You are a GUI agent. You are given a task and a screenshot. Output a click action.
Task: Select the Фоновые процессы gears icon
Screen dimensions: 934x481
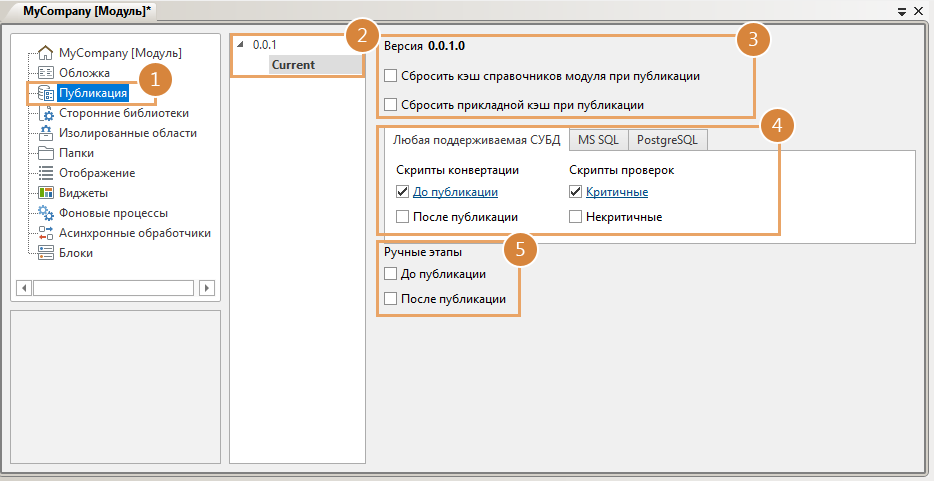(x=45, y=213)
